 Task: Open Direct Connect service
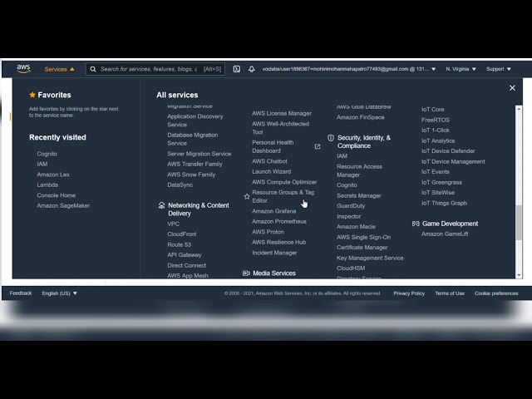(x=186, y=265)
